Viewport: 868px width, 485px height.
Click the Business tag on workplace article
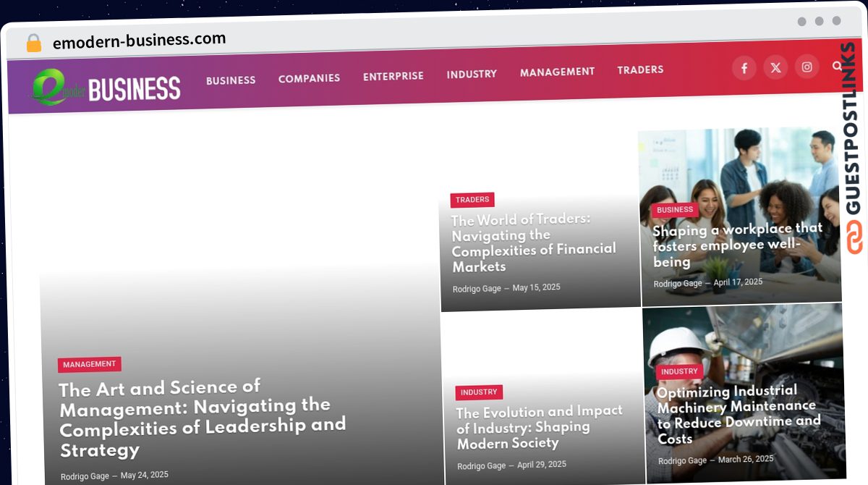(675, 210)
